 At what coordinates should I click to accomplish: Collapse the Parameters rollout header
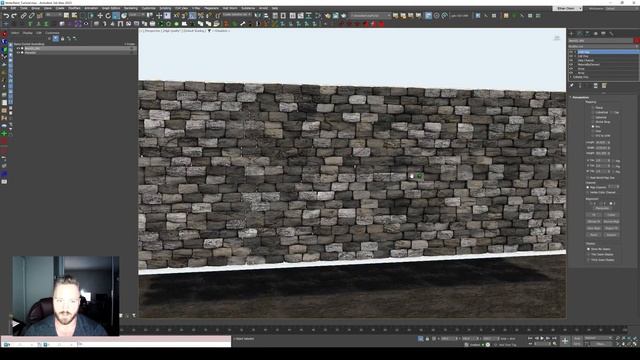tap(580, 98)
